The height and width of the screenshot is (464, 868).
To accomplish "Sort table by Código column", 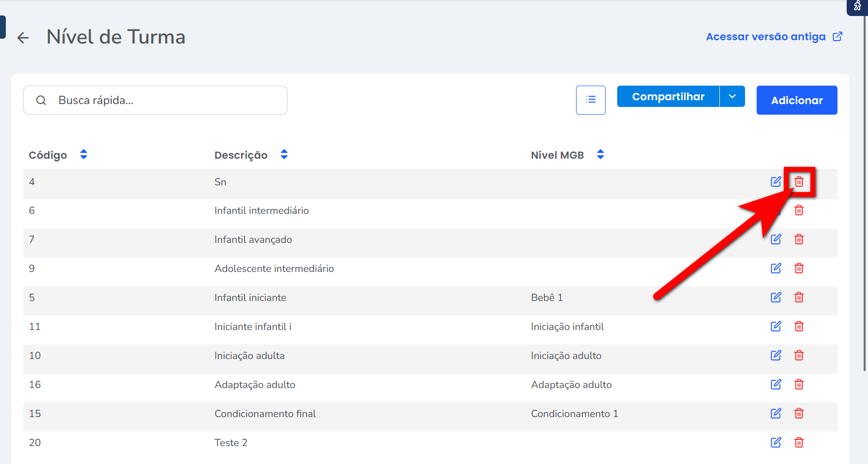I will click(84, 155).
